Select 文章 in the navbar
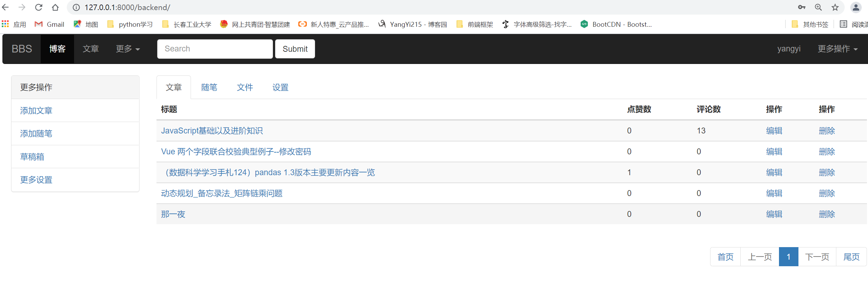 [91, 49]
